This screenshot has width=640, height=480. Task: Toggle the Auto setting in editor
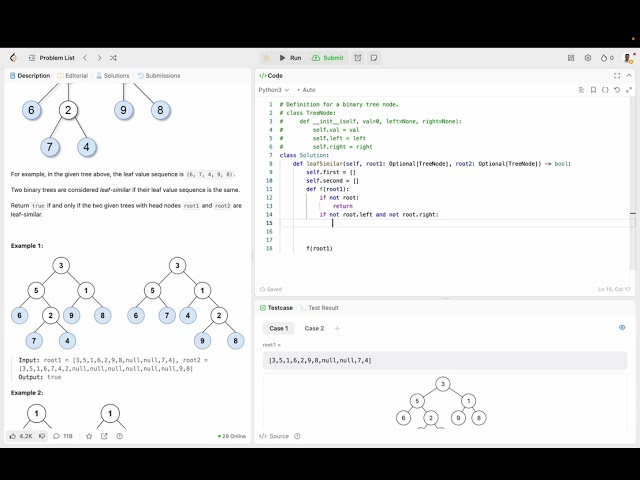click(x=307, y=90)
